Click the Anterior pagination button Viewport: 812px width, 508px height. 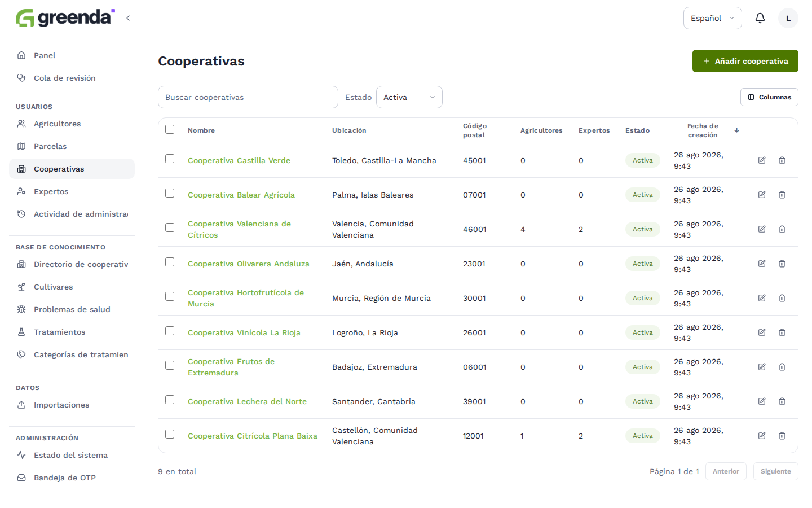[x=726, y=471]
